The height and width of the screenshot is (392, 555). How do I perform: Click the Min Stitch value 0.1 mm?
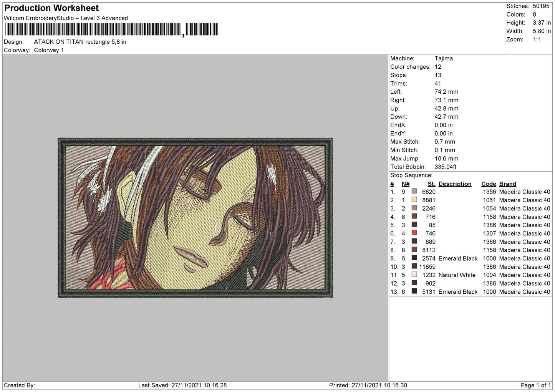coord(445,150)
